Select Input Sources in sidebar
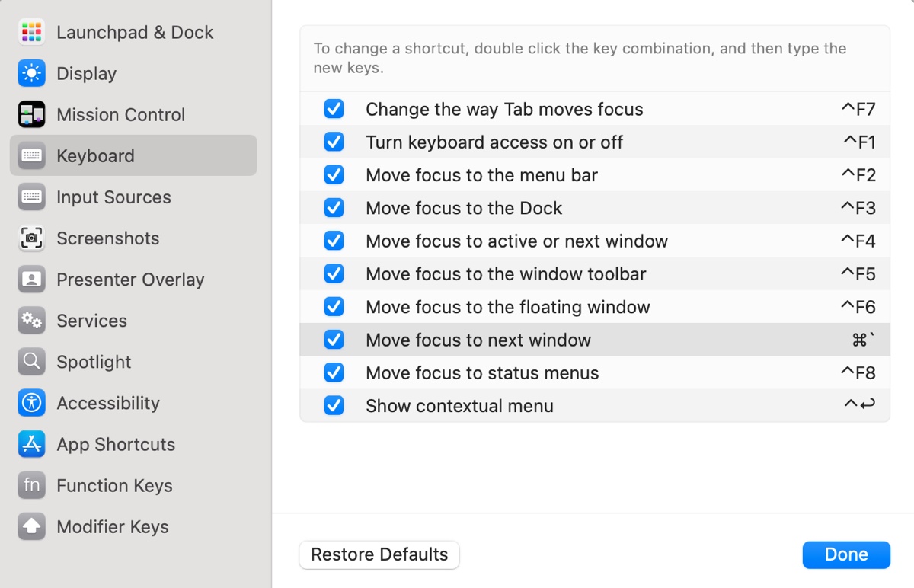 (x=113, y=197)
